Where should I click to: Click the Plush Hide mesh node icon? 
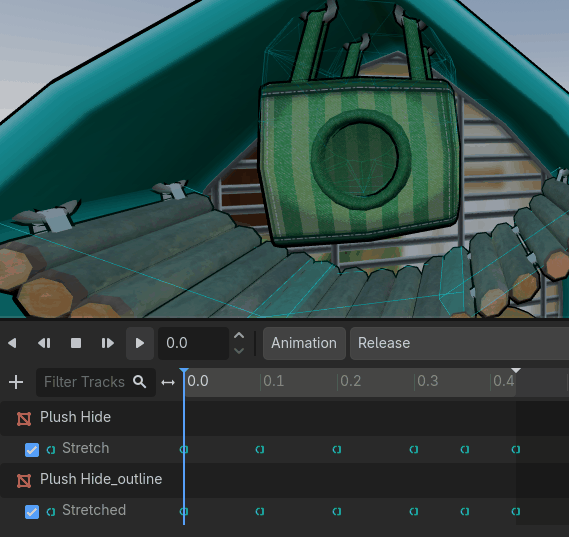(24, 418)
